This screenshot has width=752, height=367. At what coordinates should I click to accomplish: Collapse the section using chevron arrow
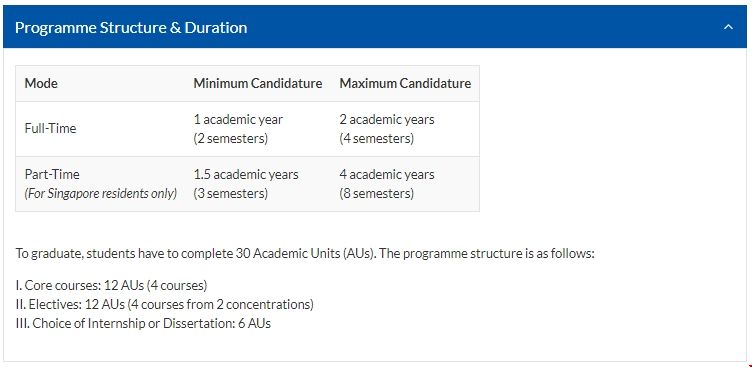pyautogui.click(x=728, y=27)
